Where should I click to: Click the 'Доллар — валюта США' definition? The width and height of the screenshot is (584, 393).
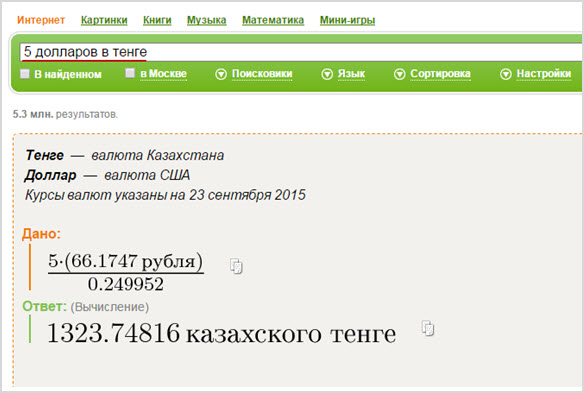coord(107,175)
